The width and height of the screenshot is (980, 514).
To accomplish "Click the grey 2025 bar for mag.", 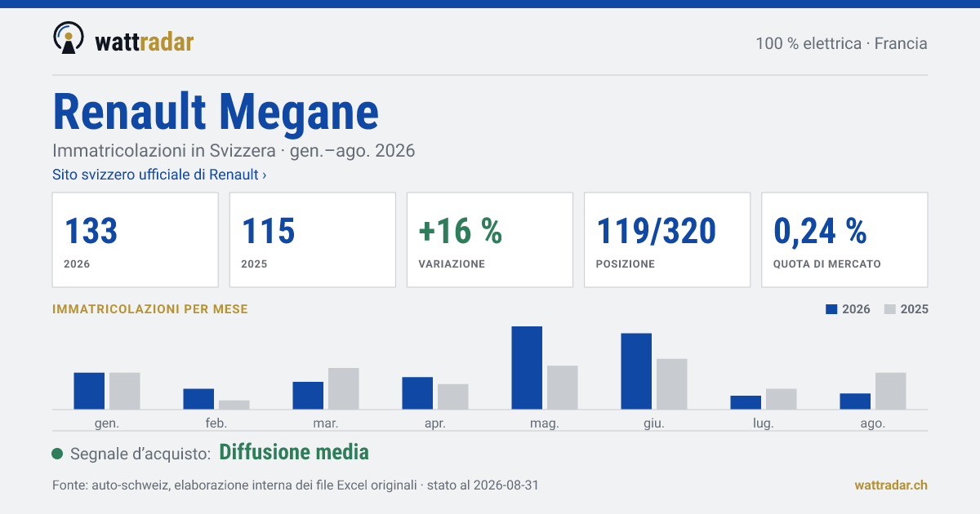I will pos(563,388).
